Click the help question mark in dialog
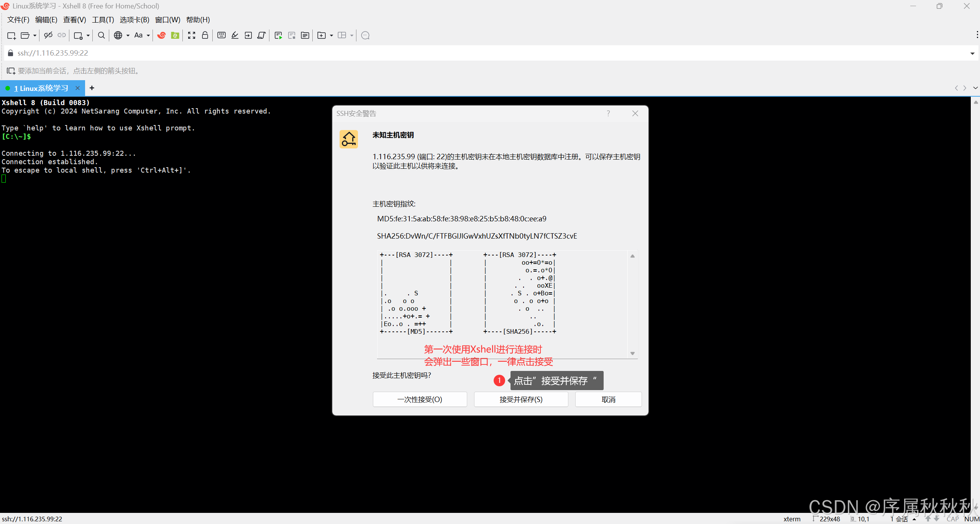 tap(608, 113)
